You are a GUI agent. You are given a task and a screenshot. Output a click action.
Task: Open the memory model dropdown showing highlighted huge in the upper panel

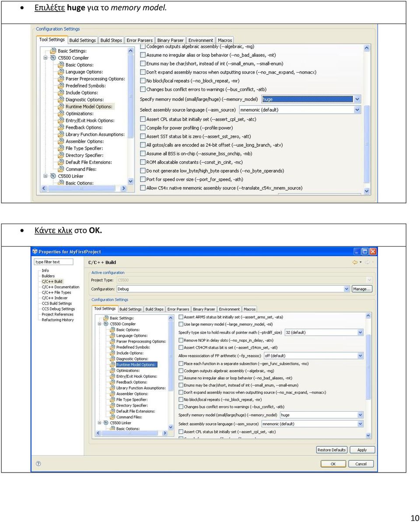(x=357, y=99)
